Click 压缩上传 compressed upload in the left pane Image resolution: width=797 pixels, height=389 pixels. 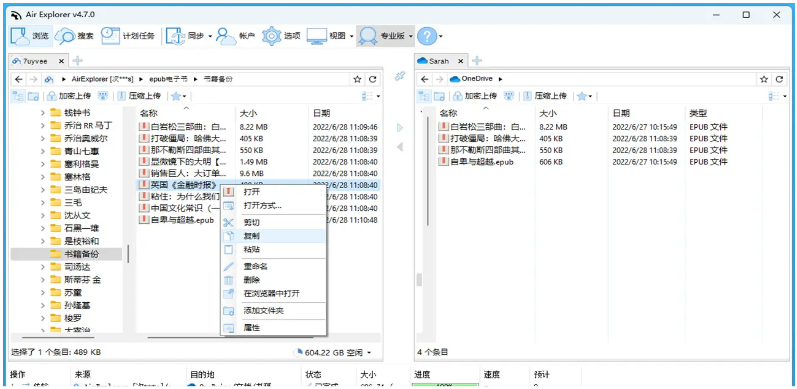(x=139, y=96)
